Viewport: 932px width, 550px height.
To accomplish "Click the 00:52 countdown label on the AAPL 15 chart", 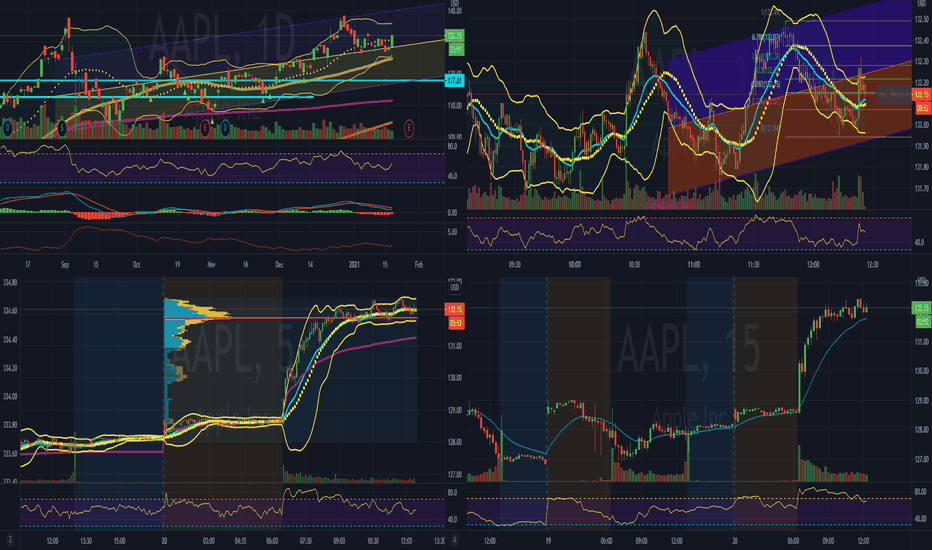I will point(922,322).
